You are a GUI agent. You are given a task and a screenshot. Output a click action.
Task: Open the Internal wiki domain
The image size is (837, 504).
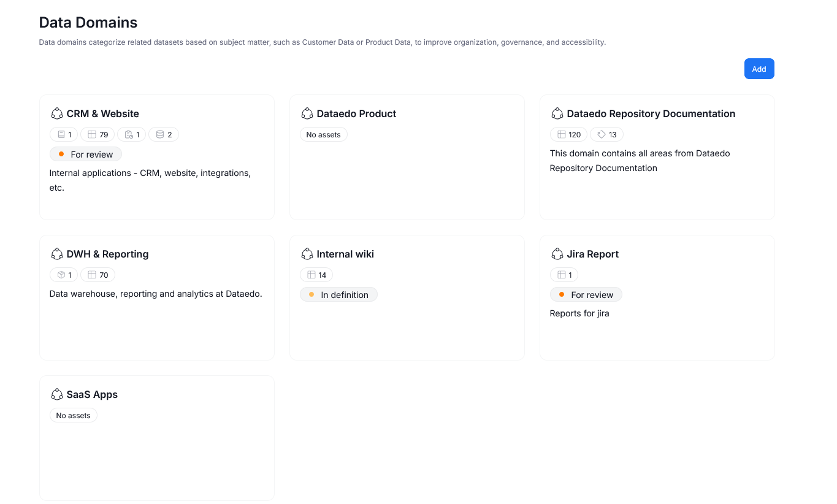click(x=345, y=254)
